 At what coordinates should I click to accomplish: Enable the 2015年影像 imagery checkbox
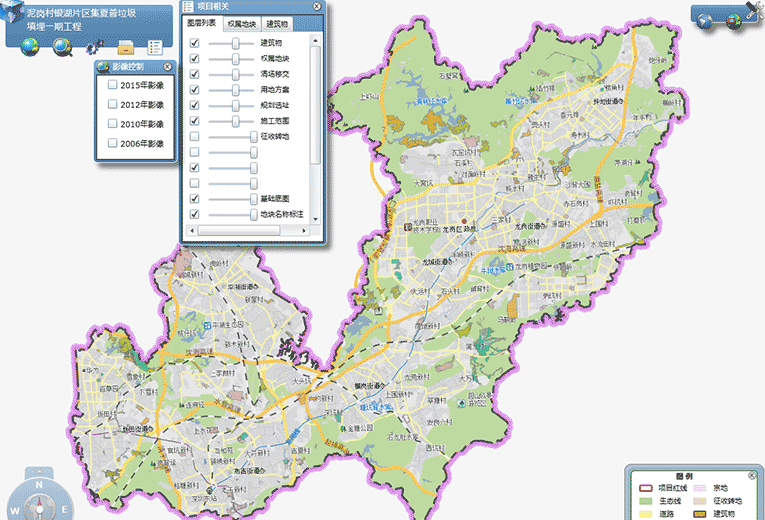click(x=113, y=86)
